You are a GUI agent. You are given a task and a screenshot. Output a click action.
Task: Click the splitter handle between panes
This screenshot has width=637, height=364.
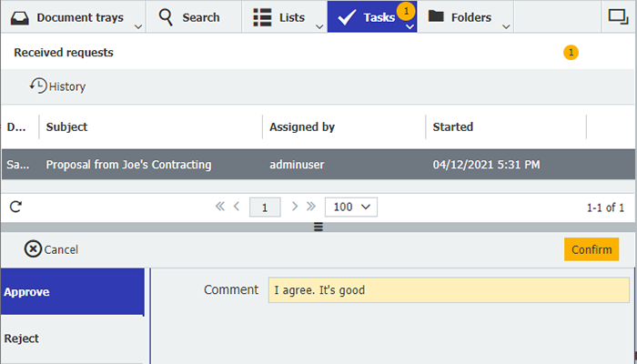318,227
